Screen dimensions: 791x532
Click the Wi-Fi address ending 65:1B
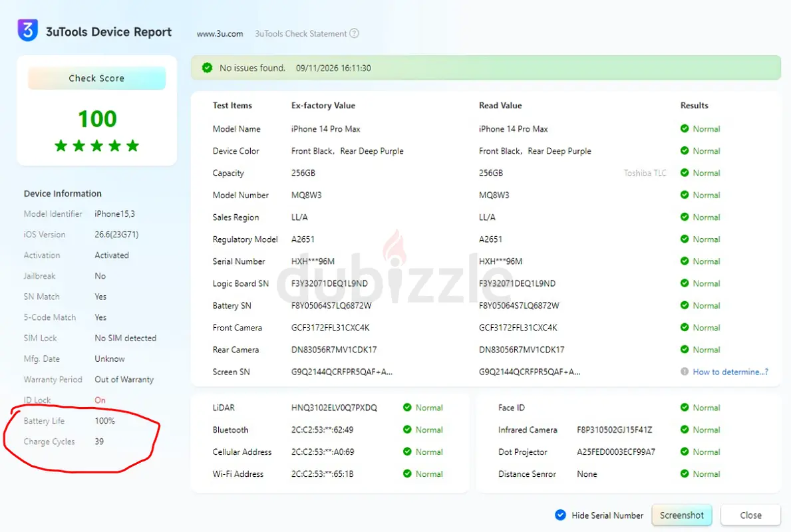click(x=323, y=473)
